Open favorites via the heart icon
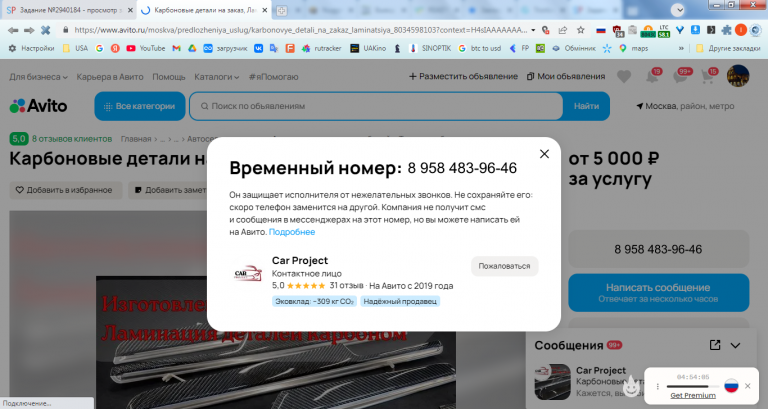The height and width of the screenshot is (409, 768). tap(624, 76)
